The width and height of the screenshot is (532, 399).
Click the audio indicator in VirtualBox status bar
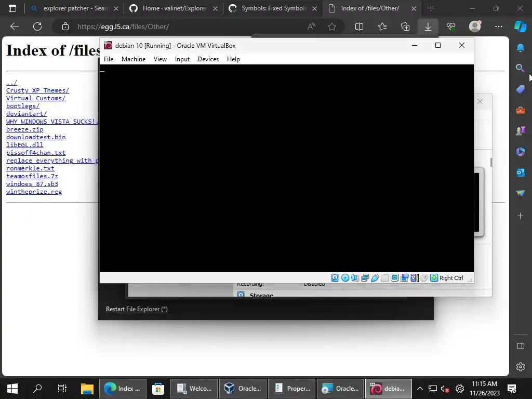(355, 278)
